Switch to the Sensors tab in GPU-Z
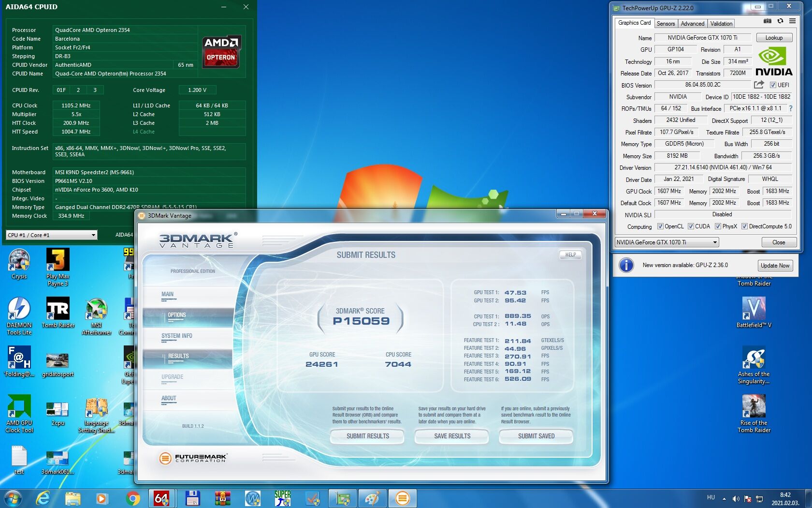Screen dimensions: 812x508 pyautogui.click(x=666, y=24)
